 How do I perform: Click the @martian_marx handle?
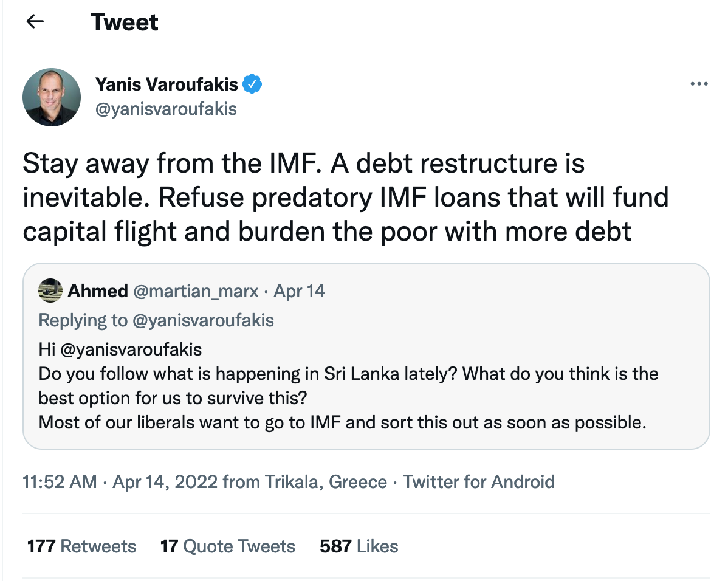click(197, 291)
